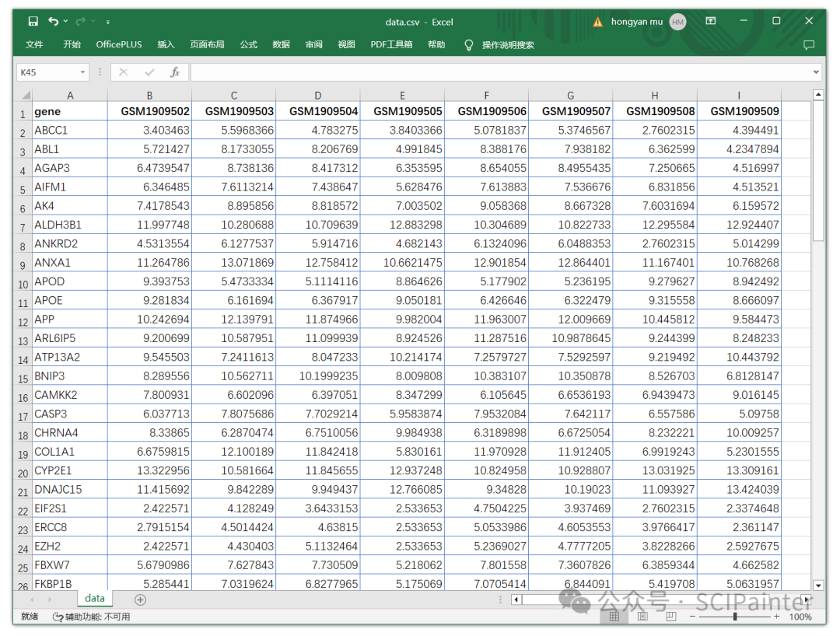Click the zoom out minus button
840x636 pixels.
[693, 617]
